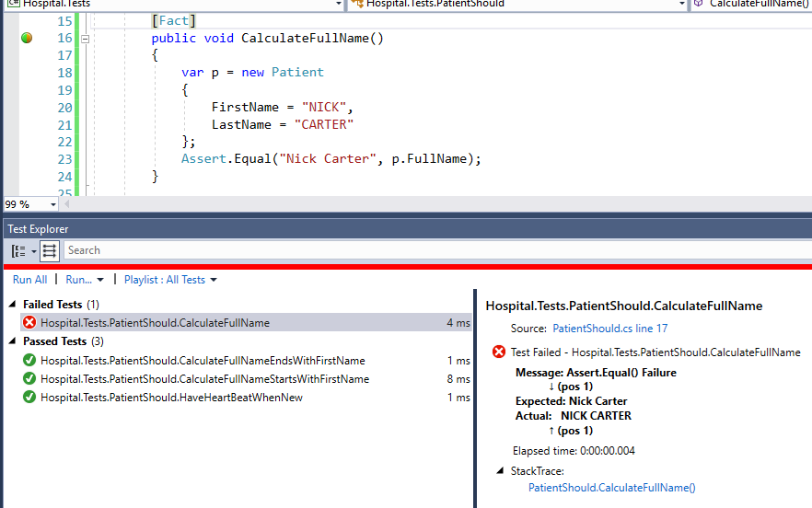The image size is (812, 508).
Task: Click line number 20 in the gutter
Action: 64,107
